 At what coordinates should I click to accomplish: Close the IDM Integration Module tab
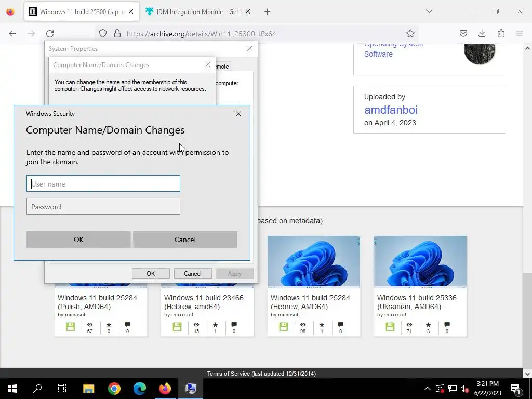tap(248, 11)
